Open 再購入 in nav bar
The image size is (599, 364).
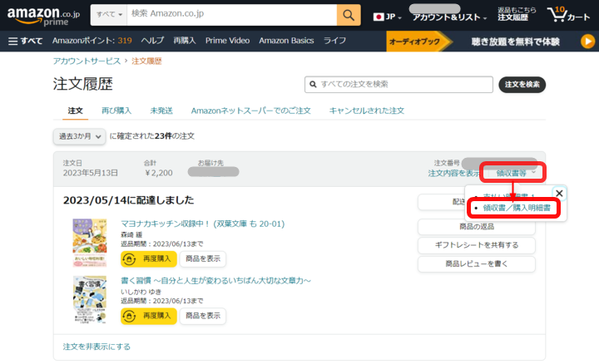[185, 41]
